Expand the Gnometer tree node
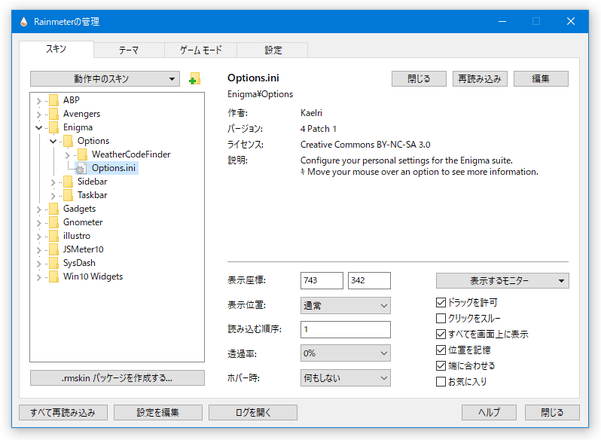Image resolution: width=601 pixels, height=440 pixels. tap(39, 223)
